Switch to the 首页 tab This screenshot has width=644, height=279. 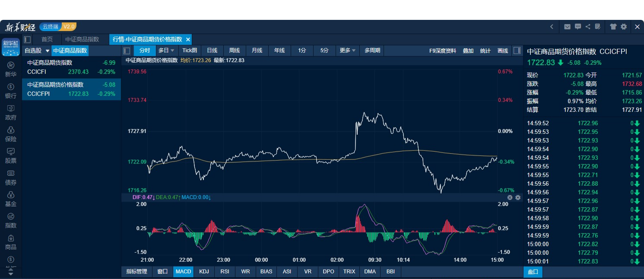tap(47, 39)
